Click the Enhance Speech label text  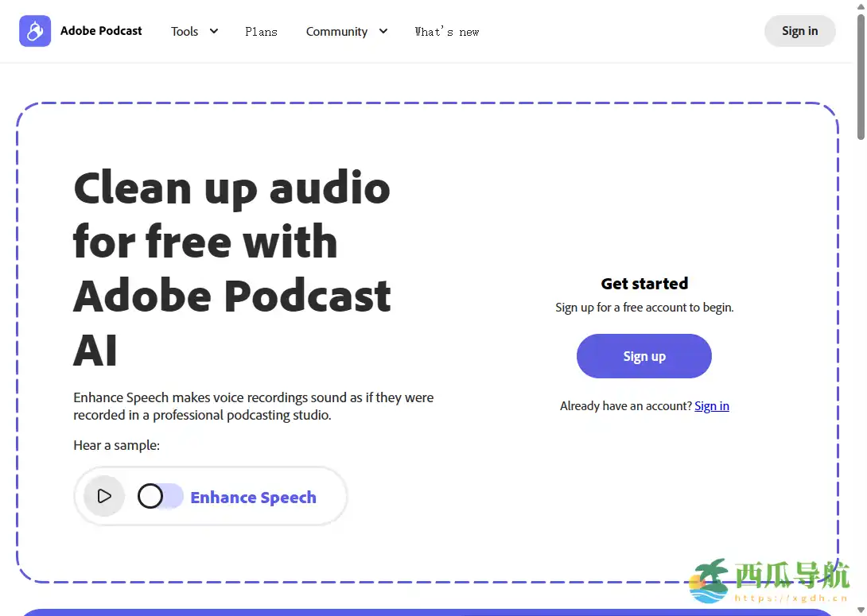click(253, 497)
